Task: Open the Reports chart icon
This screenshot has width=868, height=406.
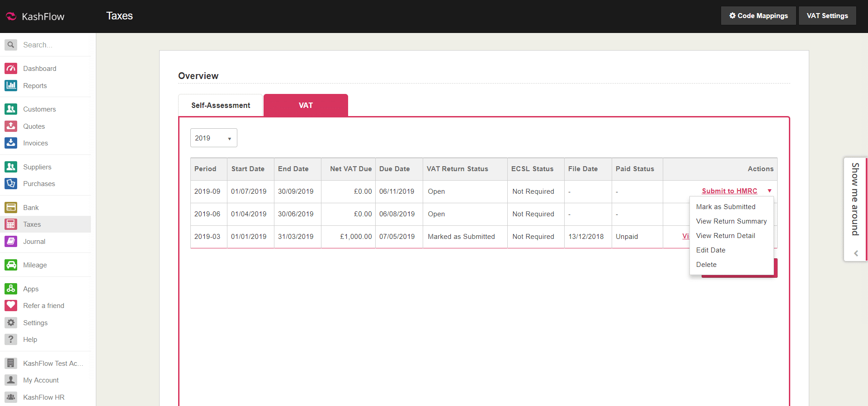Action: (11, 85)
